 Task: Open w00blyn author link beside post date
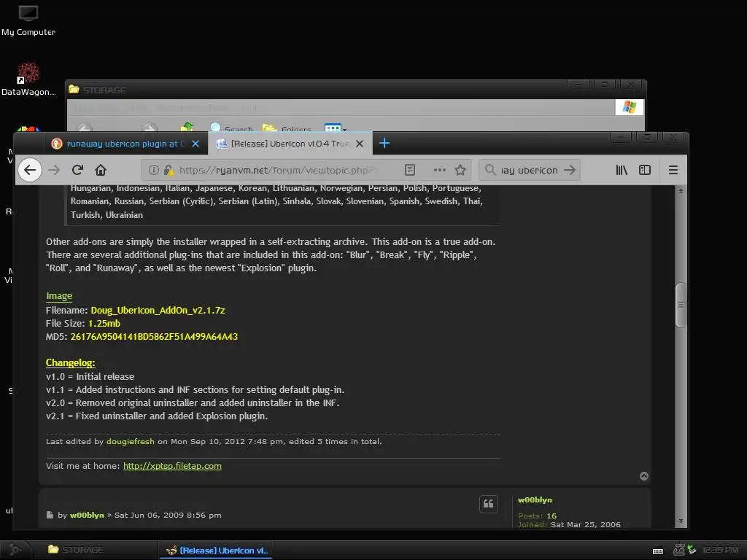point(87,515)
